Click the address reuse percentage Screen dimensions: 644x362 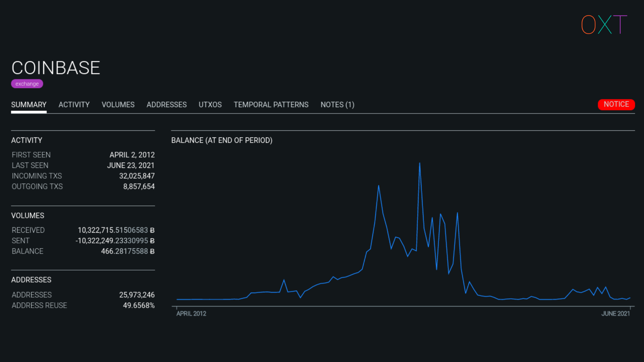pos(139,305)
